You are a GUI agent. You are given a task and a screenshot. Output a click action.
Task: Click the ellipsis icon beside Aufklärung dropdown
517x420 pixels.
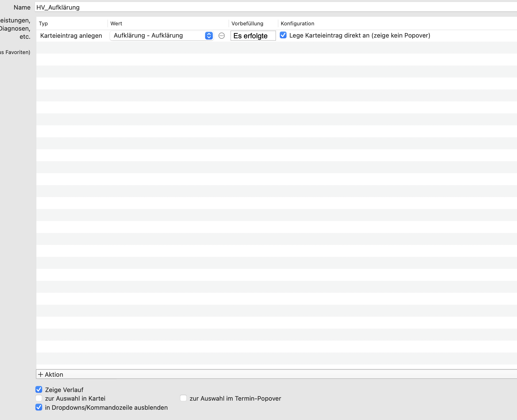point(221,36)
